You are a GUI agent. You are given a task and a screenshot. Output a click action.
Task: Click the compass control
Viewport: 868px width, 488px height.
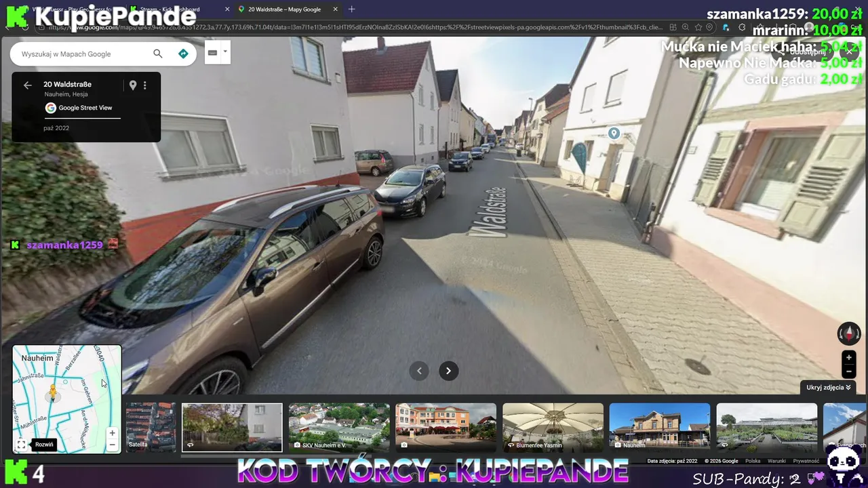click(x=849, y=333)
